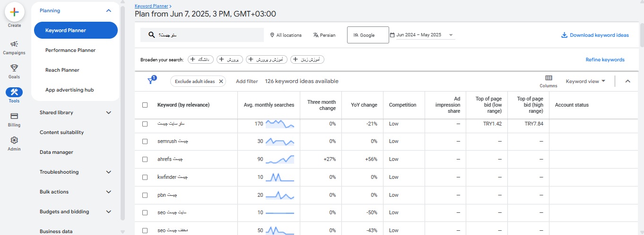Screen dimensions: 644x235
Task: Open the Keyword view dropdown
Action: point(586,81)
